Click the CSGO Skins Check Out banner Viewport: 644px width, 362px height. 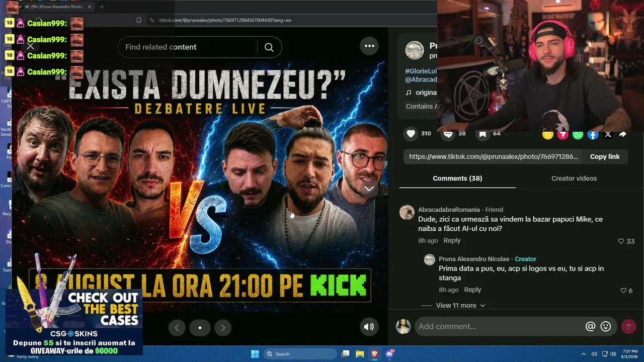point(75,322)
